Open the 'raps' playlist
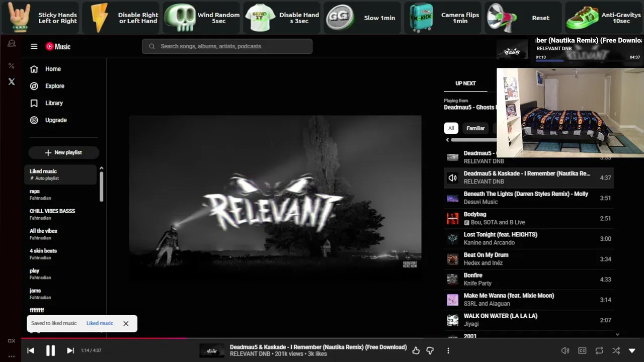The image size is (644, 362). [60, 195]
